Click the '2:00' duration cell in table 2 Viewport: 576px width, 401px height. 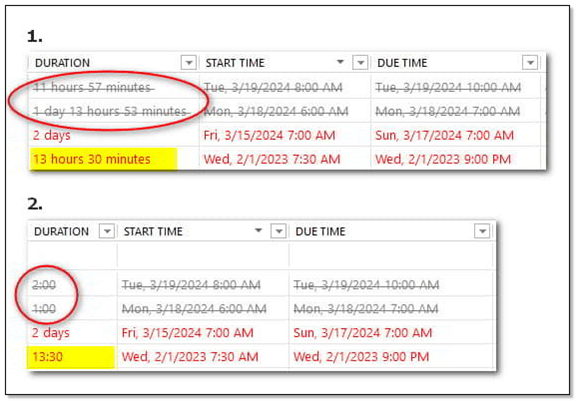[x=72, y=285]
